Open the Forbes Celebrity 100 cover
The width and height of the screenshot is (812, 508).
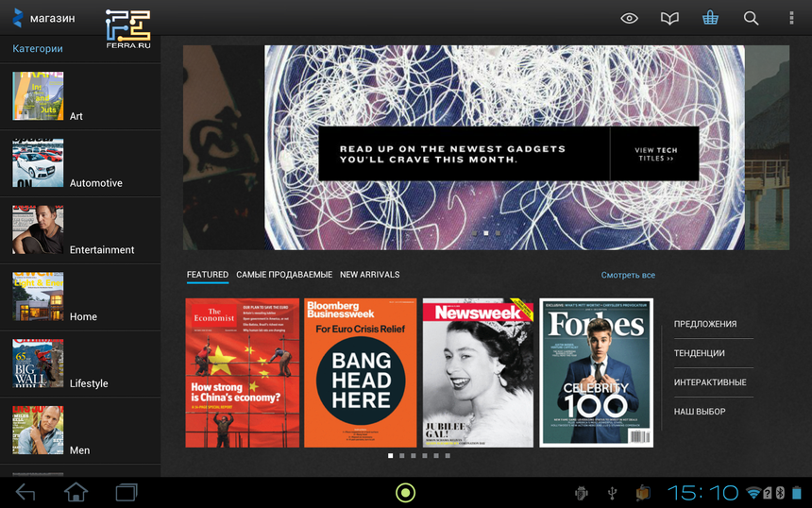[596, 373]
